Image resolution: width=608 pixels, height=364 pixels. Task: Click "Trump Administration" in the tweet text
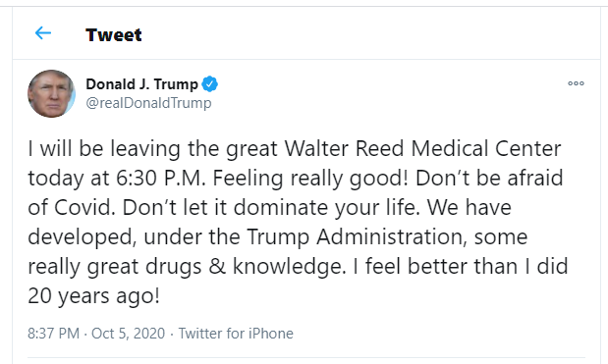355,237
